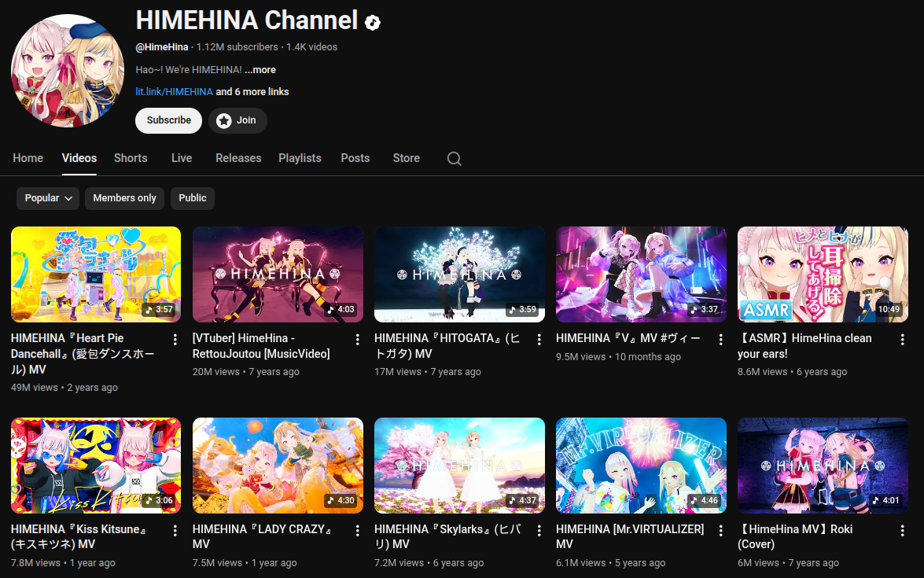Switch to the Shorts tab
The height and width of the screenshot is (578, 924).
click(x=131, y=158)
